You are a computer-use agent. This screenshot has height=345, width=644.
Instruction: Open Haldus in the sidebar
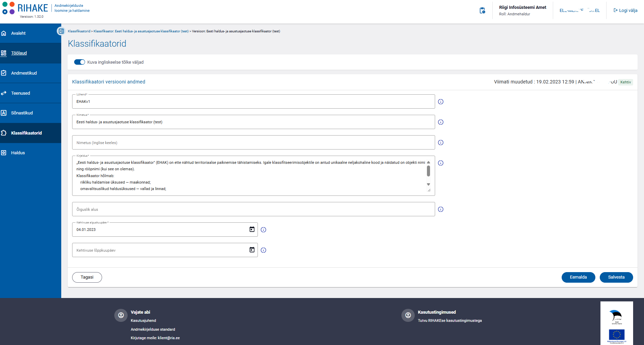click(x=31, y=153)
